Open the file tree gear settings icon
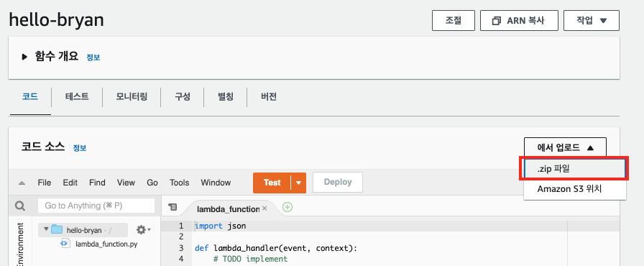The width and height of the screenshot is (644, 266). pos(143,230)
